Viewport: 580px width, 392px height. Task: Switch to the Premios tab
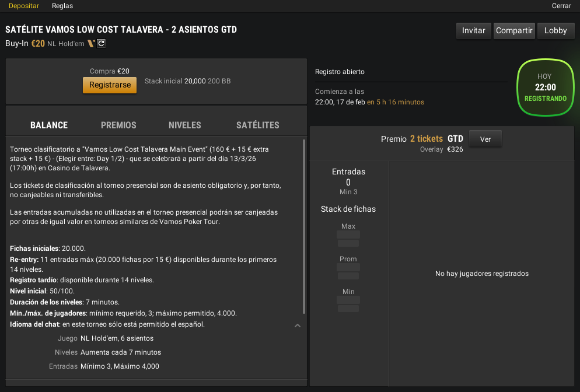coord(118,125)
